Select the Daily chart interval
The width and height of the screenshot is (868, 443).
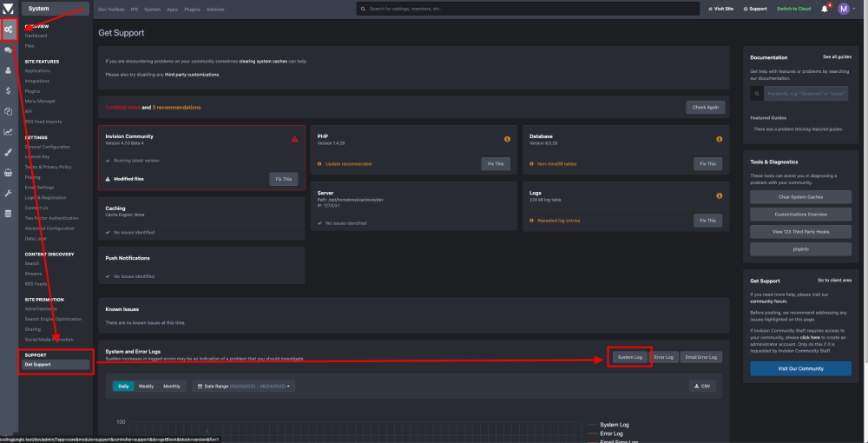123,386
